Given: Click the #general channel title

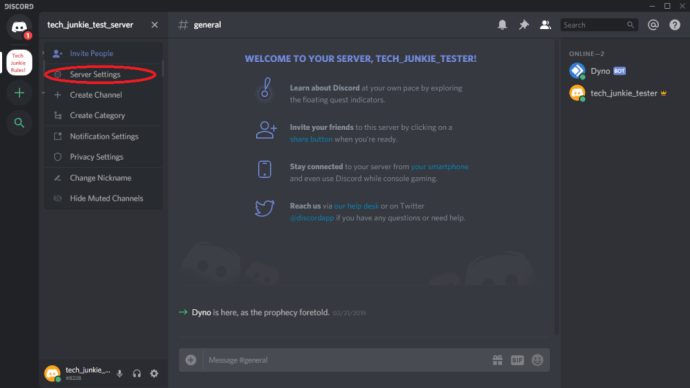Looking at the screenshot, I should pos(207,25).
